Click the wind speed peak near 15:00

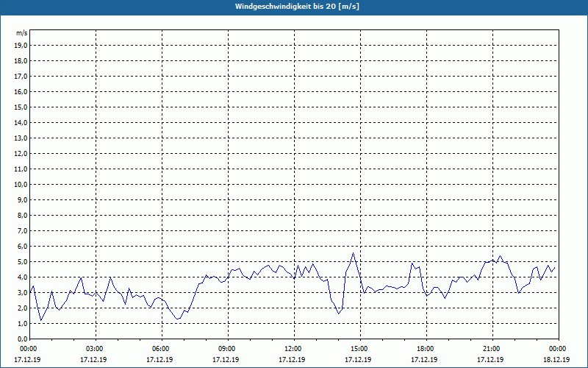353,253
